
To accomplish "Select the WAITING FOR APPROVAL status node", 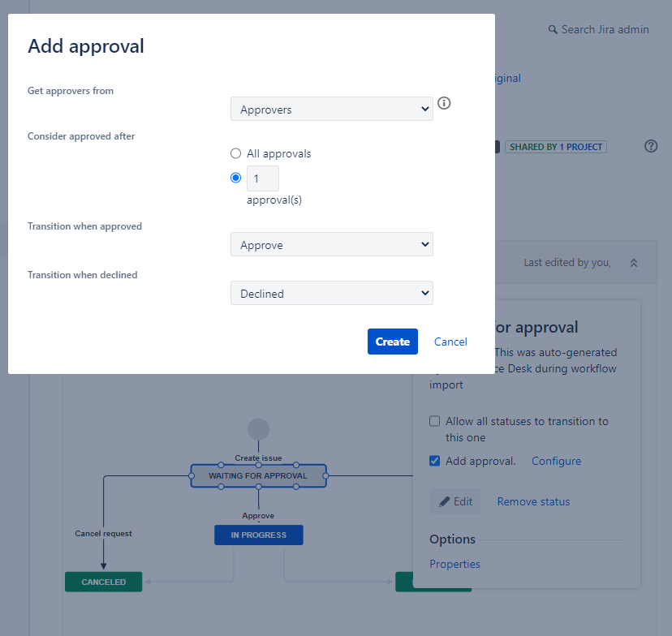I will pos(258,476).
